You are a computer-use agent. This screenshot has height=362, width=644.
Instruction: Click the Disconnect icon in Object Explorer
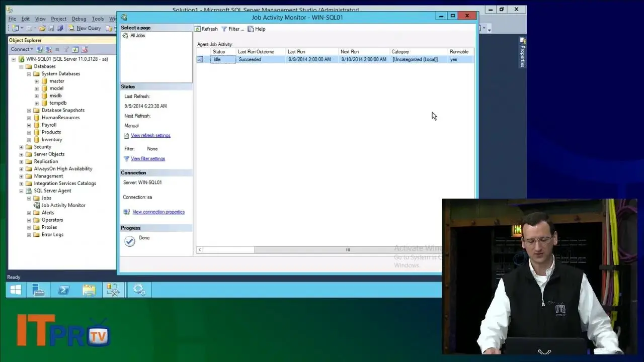coord(48,49)
